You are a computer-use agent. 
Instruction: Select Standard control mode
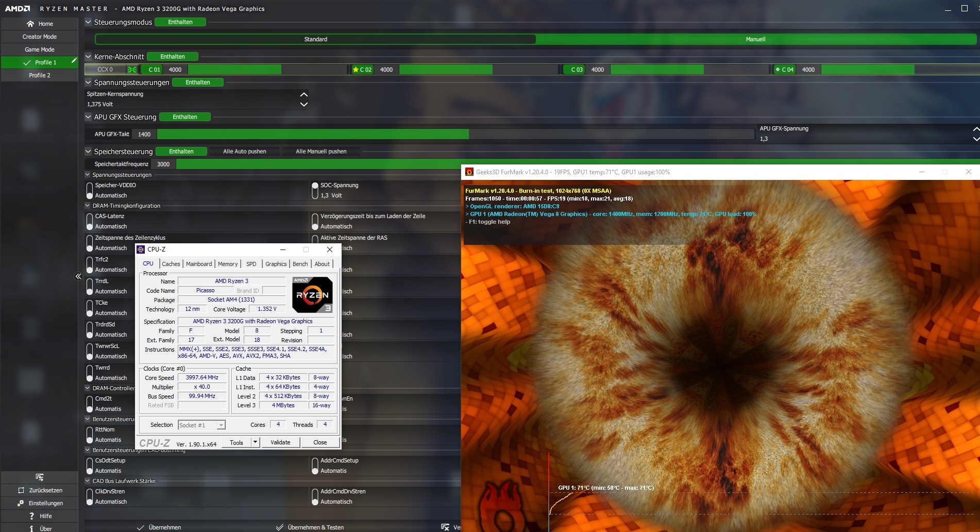315,39
